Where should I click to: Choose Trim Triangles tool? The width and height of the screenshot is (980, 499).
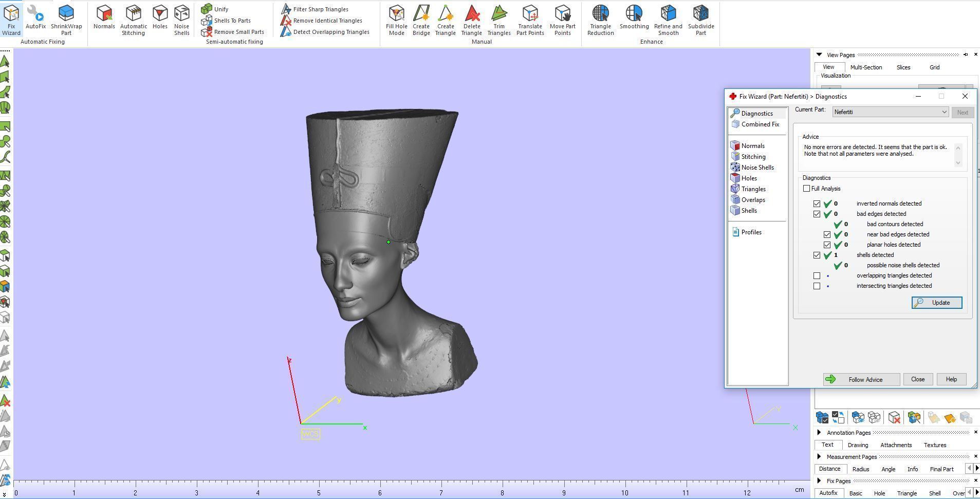tap(499, 20)
